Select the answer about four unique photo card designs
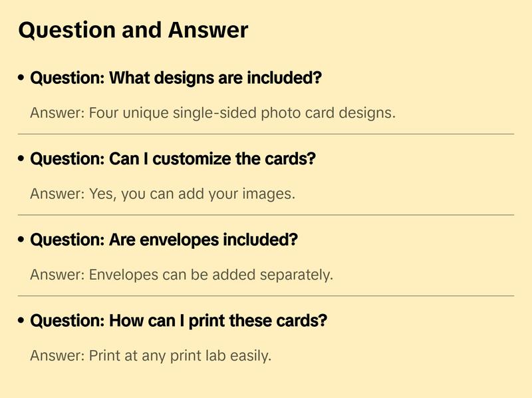This screenshot has height=398, width=532. (213, 112)
